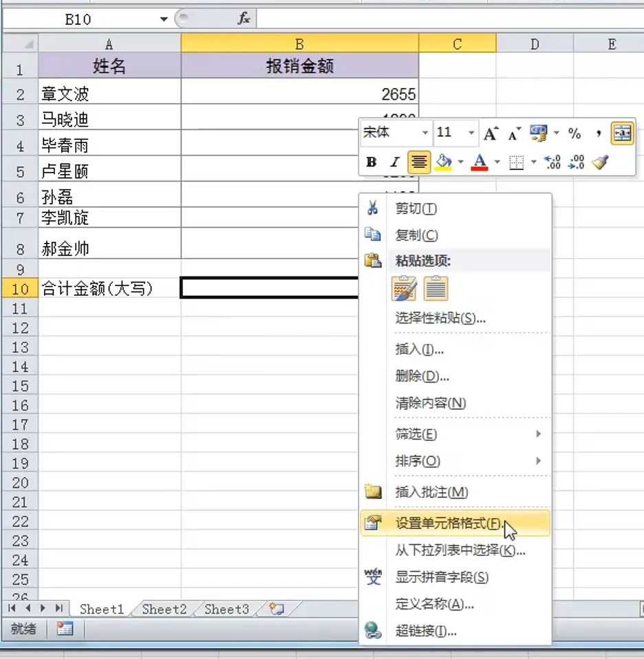Open accounting number format dropdown arrow
Viewport: 644px width, 659px height.
click(x=556, y=133)
